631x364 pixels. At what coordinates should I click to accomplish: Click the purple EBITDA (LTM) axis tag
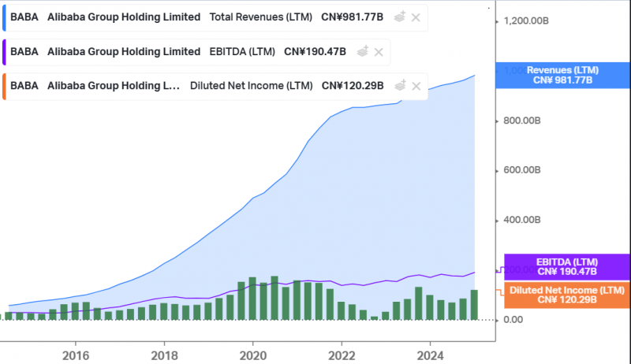[x=566, y=267]
